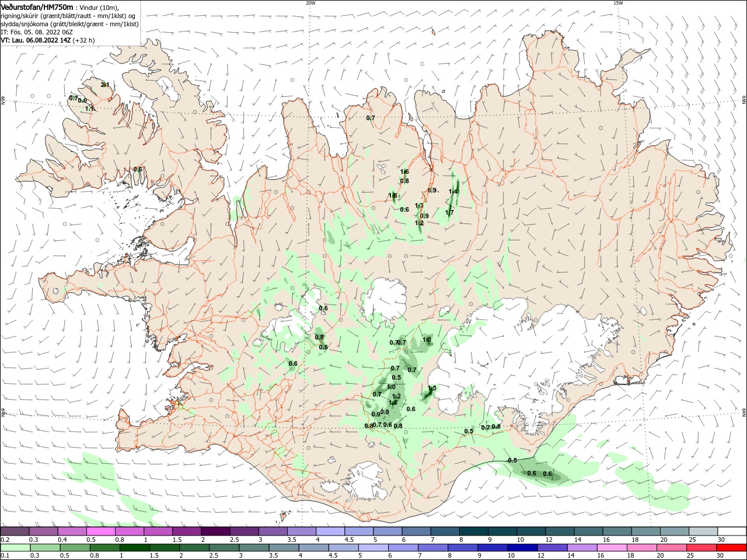
Task: Click the 1.7 precipitation value on map
Action: (449, 212)
